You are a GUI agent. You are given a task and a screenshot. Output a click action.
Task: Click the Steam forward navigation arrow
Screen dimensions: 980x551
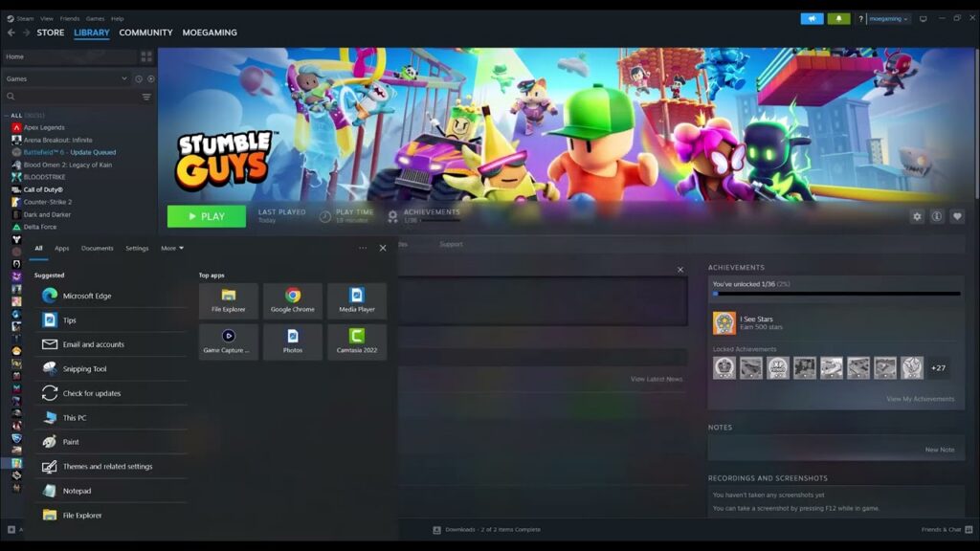[26, 33]
